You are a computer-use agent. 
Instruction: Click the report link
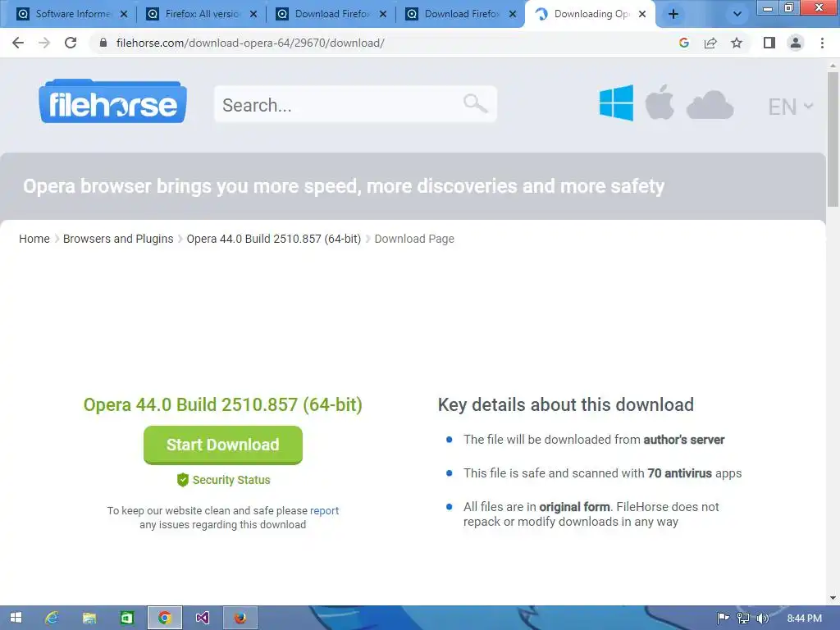click(324, 510)
